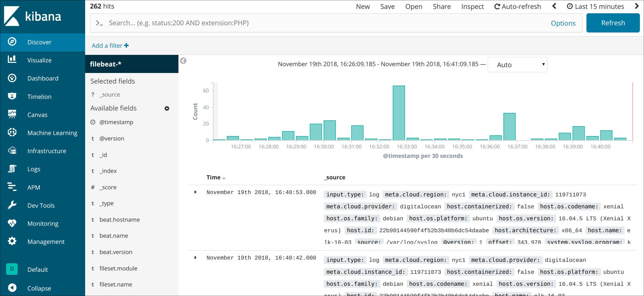Open search Options link
The height and width of the screenshot is (296, 644).
click(563, 23)
